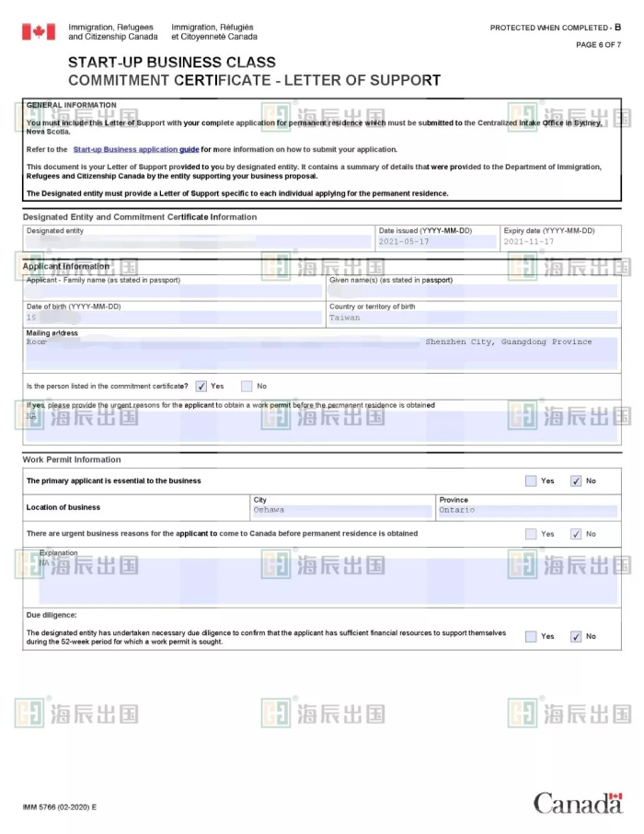This screenshot has height=834, width=644.
Task: Click the Designated entity input field
Action: point(199,242)
